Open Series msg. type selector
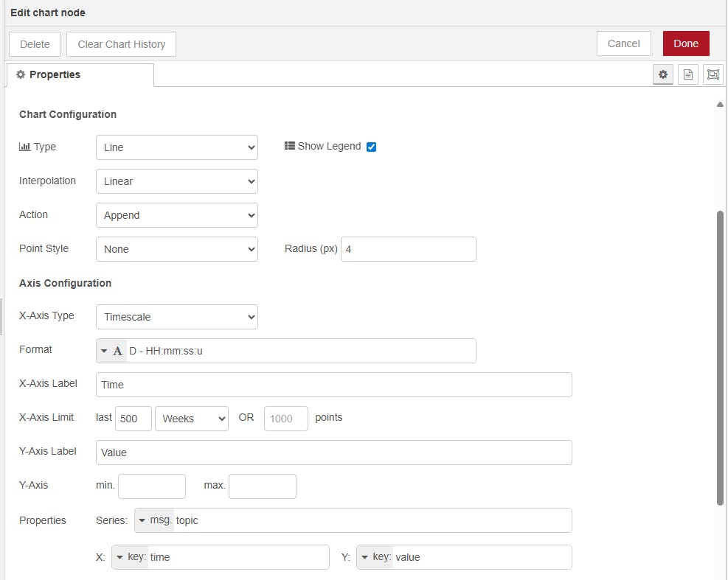The height and width of the screenshot is (580, 728). pos(155,520)
